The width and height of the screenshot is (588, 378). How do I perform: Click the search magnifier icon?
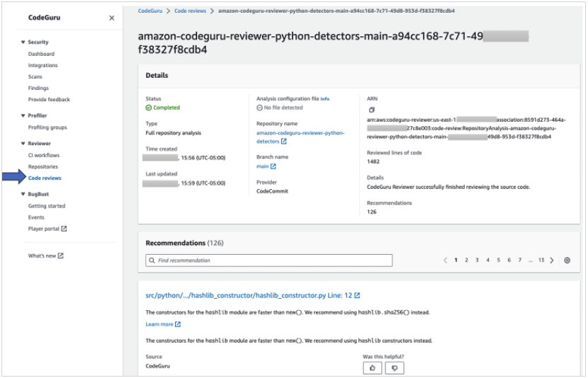(152, 260)
